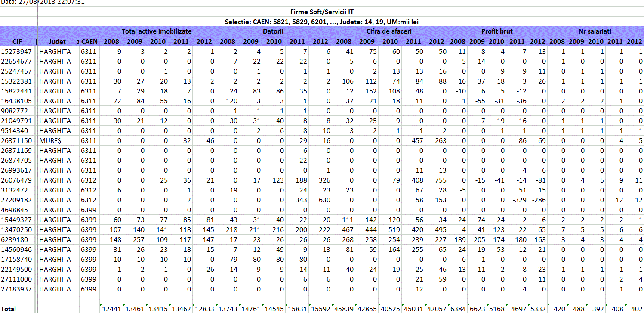Click the total value 45839

pos(344,309)
